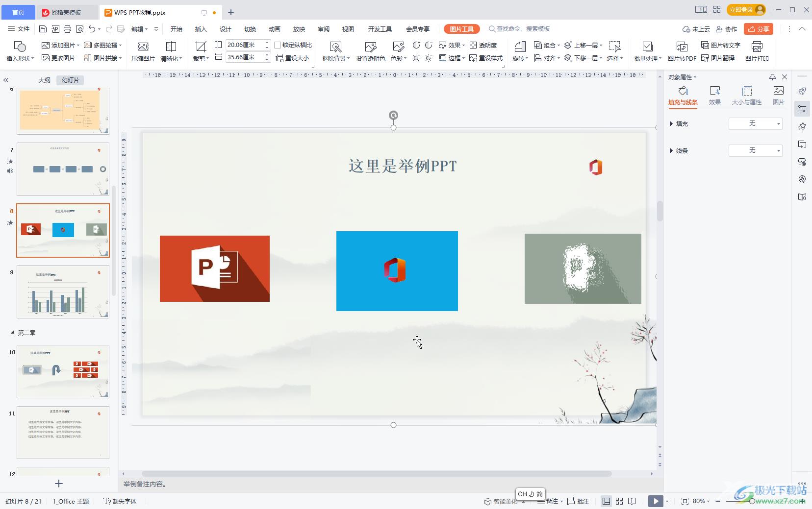Click the Save icon in quick toolbar
The height and width of the screenshot is (509, 812).
pos(43,29)
